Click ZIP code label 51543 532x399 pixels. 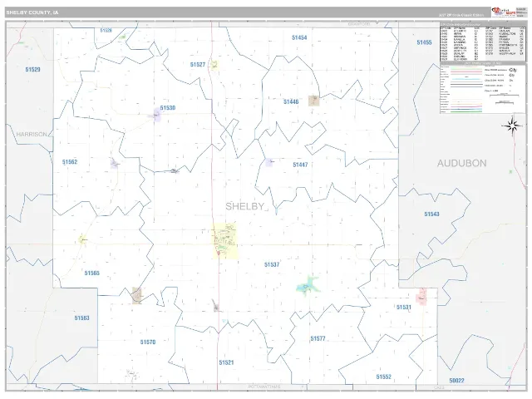(432, 214)
